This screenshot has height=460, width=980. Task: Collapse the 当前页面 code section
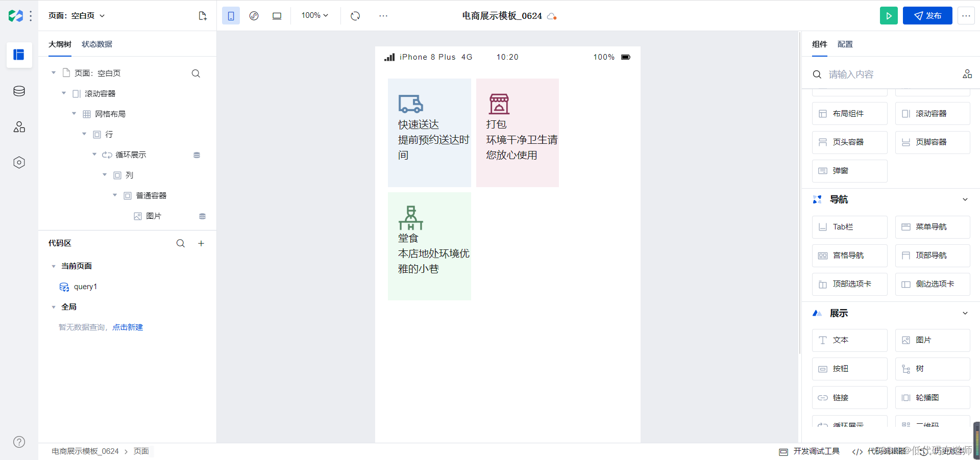[54, 266]
